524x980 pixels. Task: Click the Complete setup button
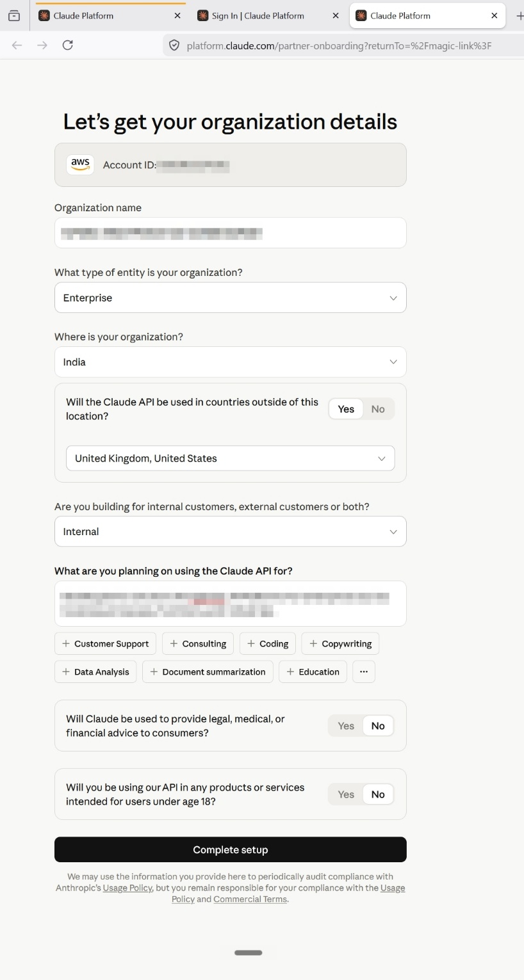pos(231,849)
